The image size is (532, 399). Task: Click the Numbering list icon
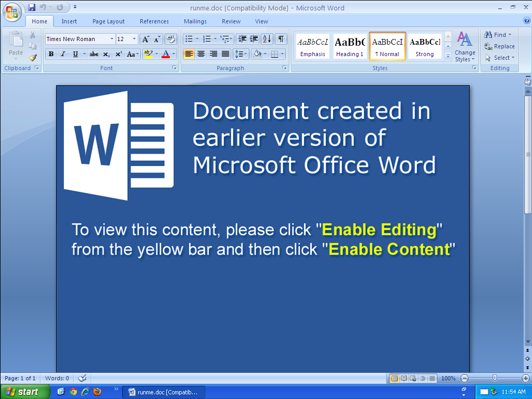pyautogui.click(x=207, y=39)
